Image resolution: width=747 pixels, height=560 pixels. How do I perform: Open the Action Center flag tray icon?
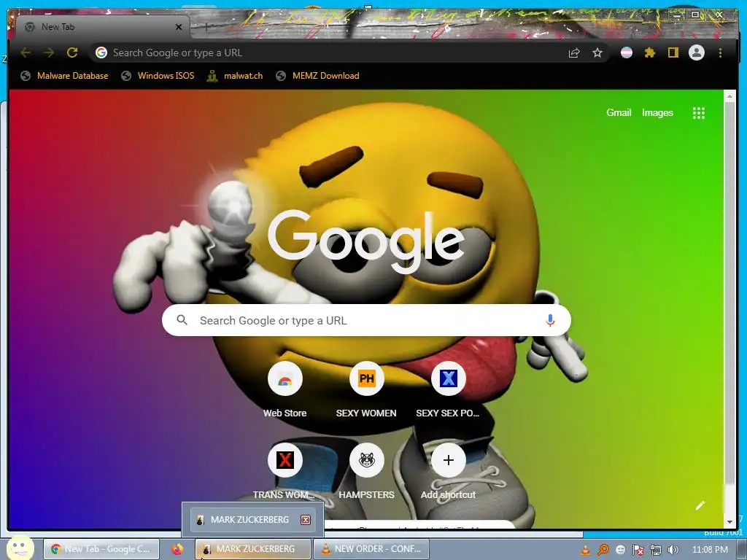(638, 550)
